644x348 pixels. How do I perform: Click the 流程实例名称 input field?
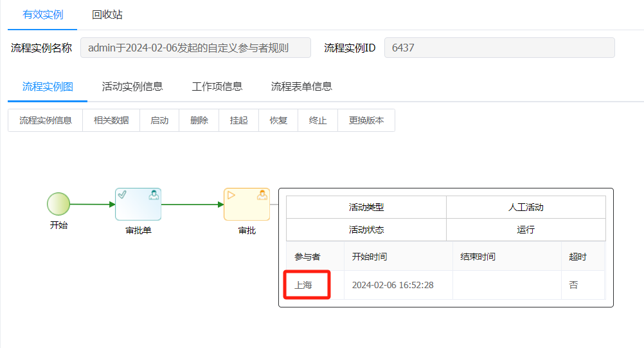click(195, 48)
